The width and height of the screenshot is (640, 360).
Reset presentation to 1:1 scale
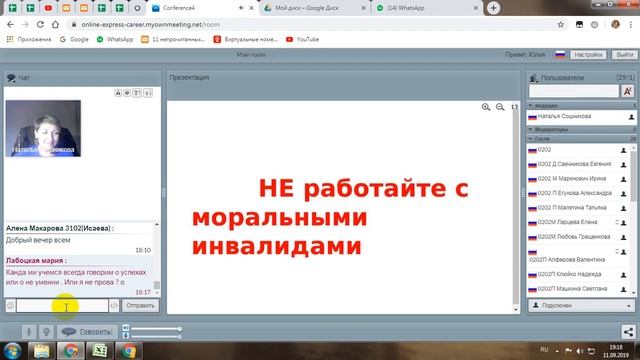[x=514, y=107]
